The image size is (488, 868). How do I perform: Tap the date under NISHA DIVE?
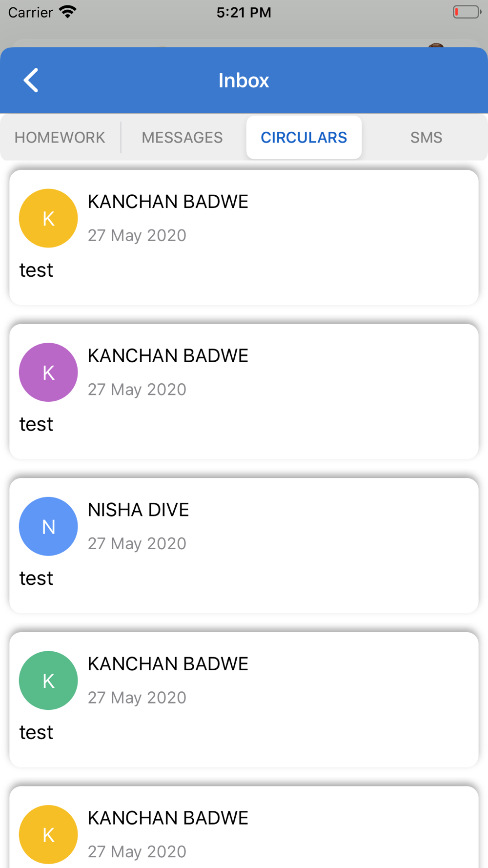(137, 543)
